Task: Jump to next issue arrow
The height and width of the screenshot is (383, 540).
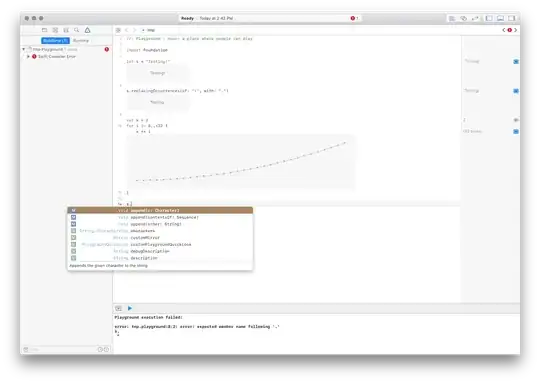Action: (516, 30)
